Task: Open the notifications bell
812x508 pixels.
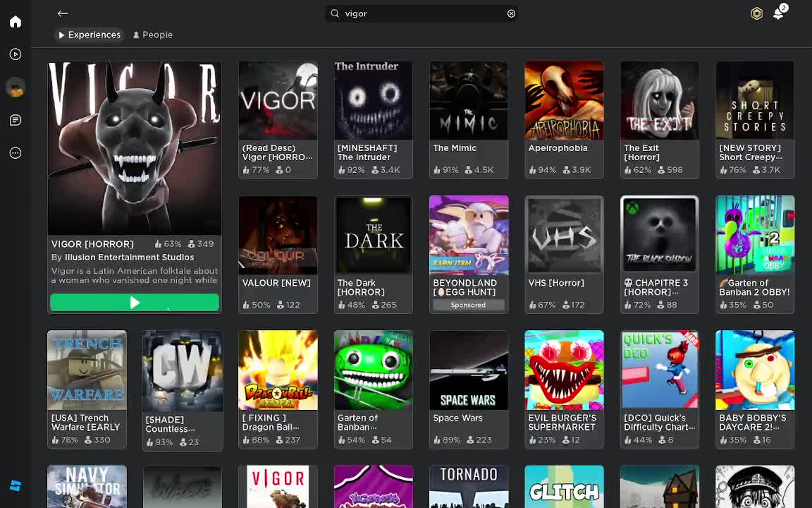Action: [778, 13]
